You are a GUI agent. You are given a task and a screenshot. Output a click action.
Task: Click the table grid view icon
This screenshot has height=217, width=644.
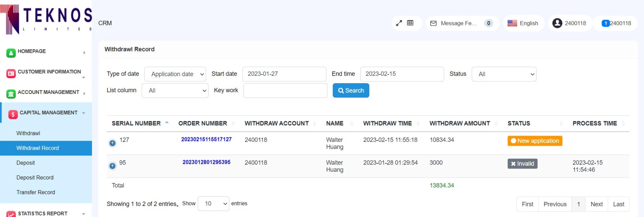(410, 23)
